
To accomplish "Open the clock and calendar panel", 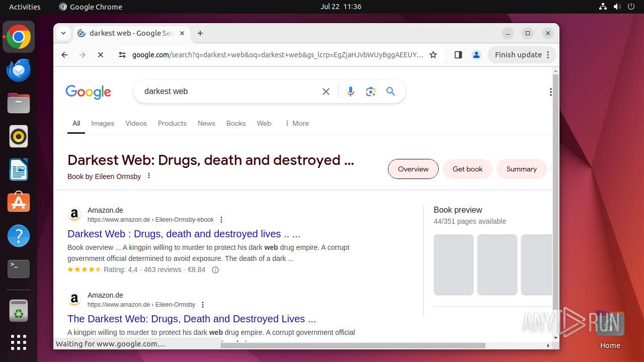I will (341, 7).
